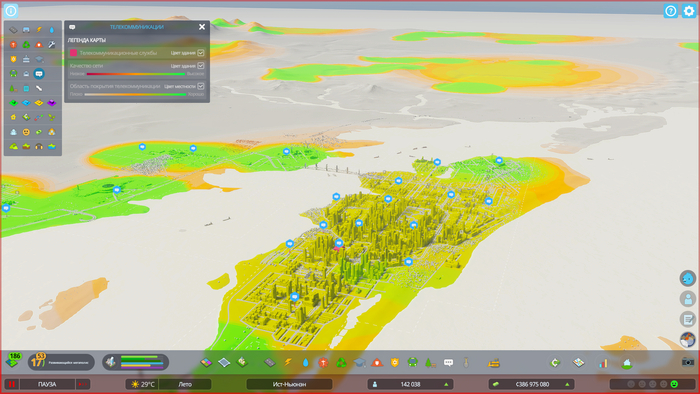
Task: Open the noise pollution headphones info view
Action: 39,146
